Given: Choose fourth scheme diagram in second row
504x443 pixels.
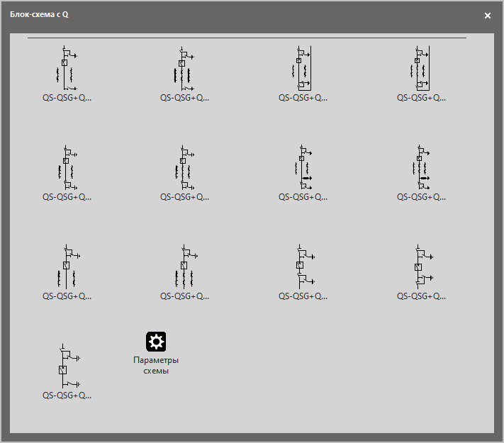Looking at the screenshot, I should click(421, 167).
